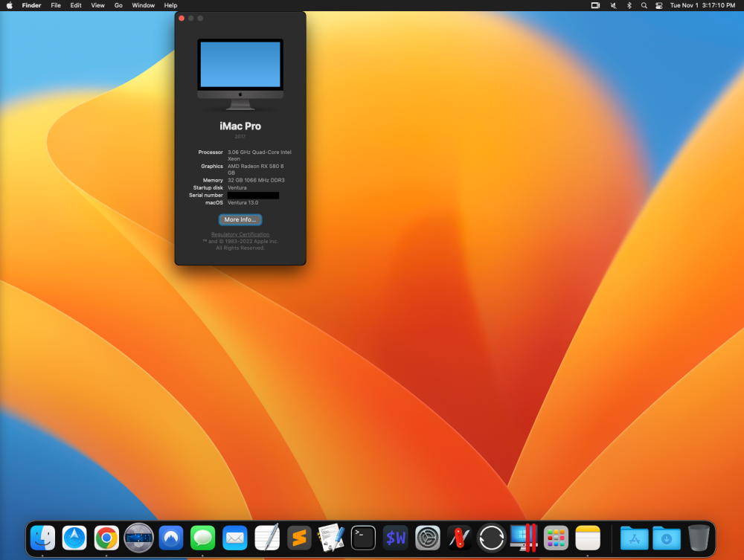Screen dimensions: 744x560
Task: Click the Processor value 3.06 GHz Quad-Core
Action: tap(259, 155)
